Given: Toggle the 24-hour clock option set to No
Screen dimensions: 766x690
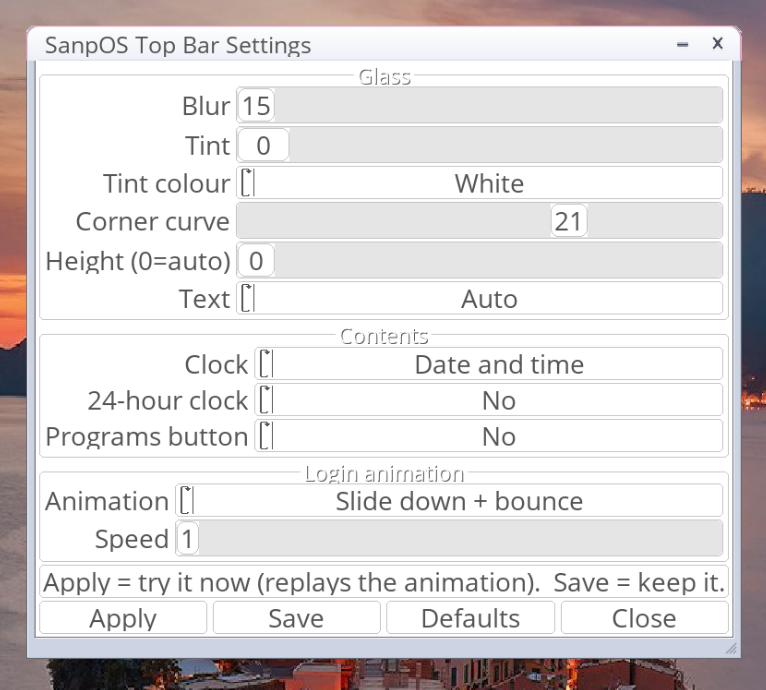Looking at the screenshot, I should (x=489, y=400).
